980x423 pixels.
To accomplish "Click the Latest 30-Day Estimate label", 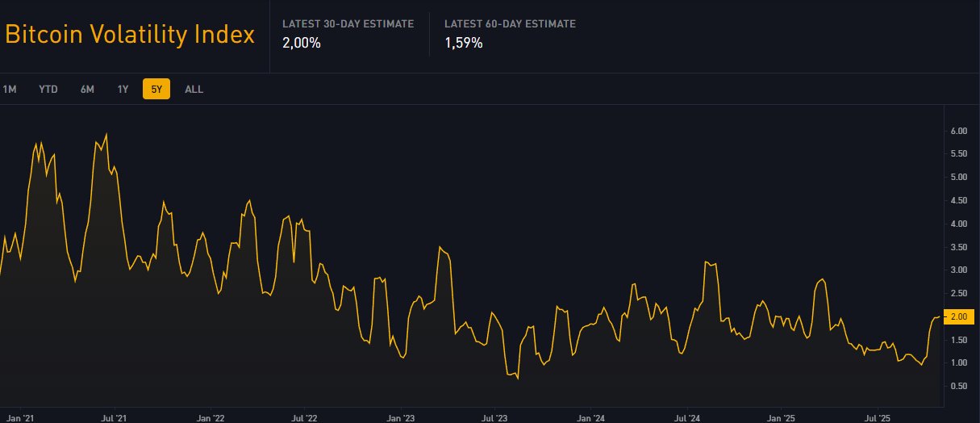I will (x=348, y=24).
